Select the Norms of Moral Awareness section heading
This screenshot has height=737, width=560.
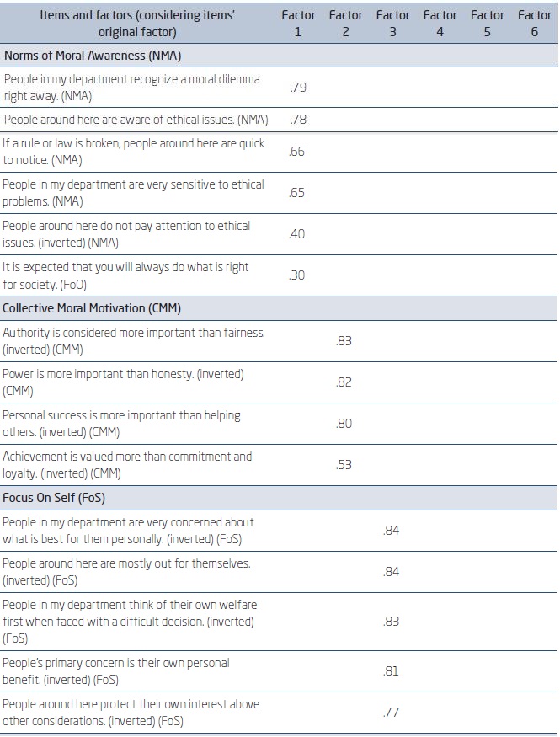[93, 55]
